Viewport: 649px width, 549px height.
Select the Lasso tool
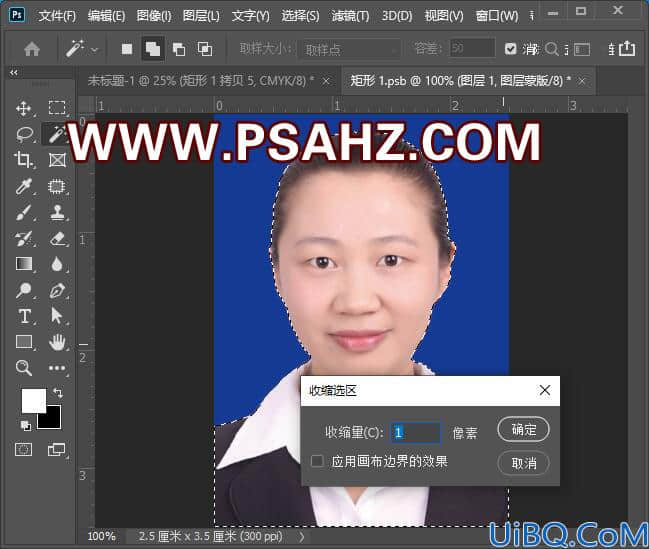[24, 134]
